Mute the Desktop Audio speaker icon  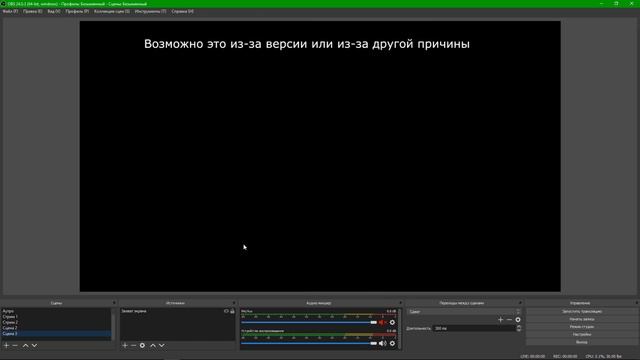382,343
